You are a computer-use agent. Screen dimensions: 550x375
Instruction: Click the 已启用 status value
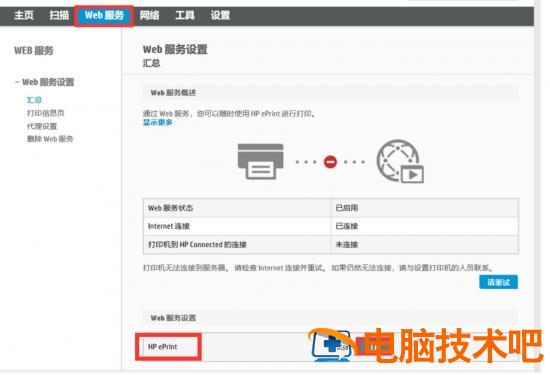pyautogui.click(x=347, y=208)
